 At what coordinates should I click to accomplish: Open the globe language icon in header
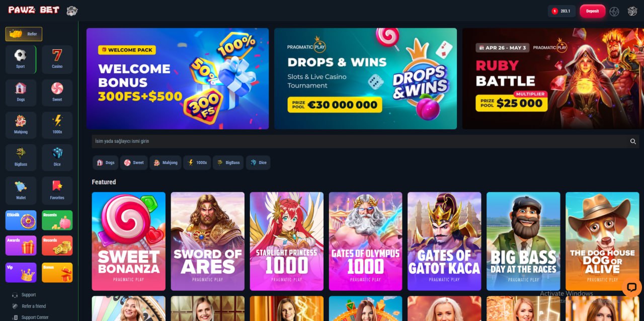pos(614,11)
